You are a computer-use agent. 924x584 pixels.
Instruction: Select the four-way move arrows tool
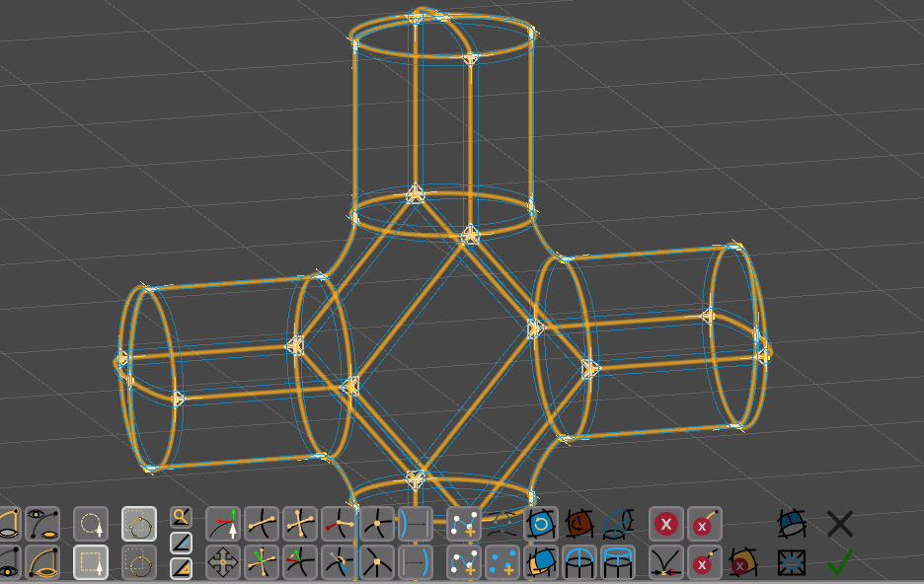(x=223, y=562)
